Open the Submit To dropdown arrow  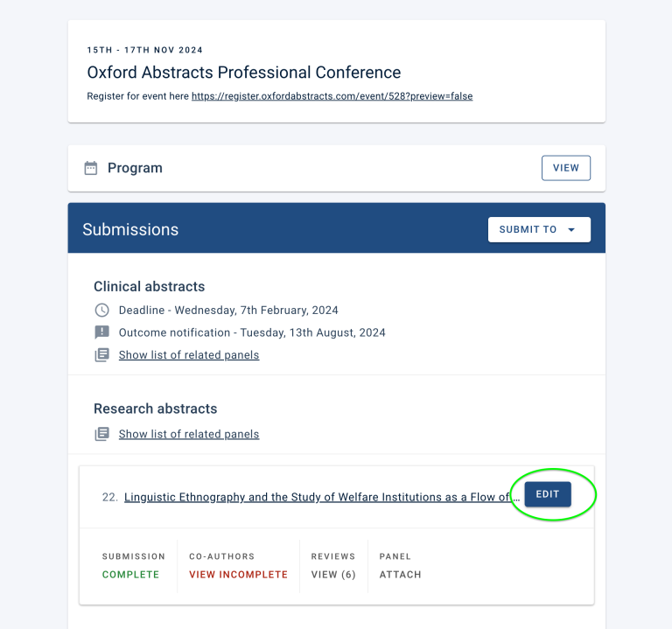coord(571,230)
